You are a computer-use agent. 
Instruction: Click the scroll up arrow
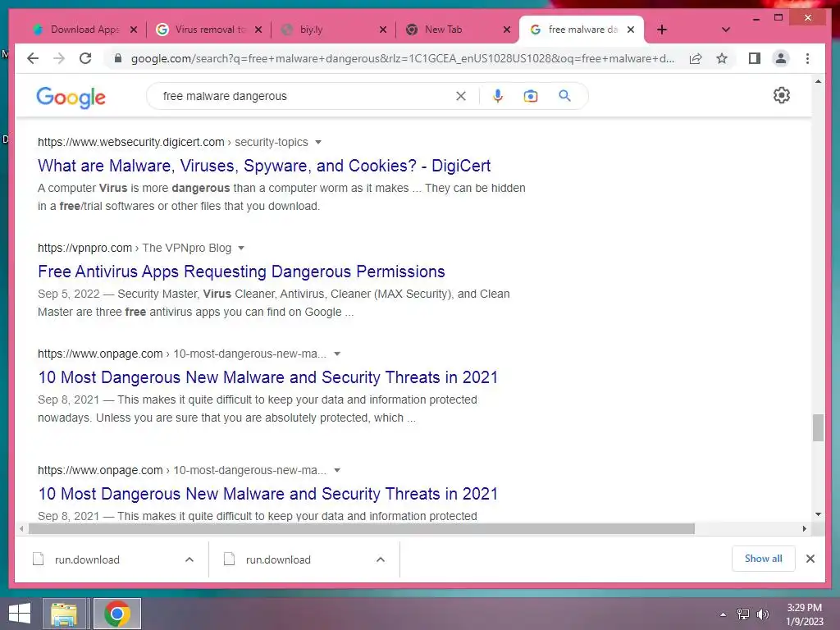[818, 81]
